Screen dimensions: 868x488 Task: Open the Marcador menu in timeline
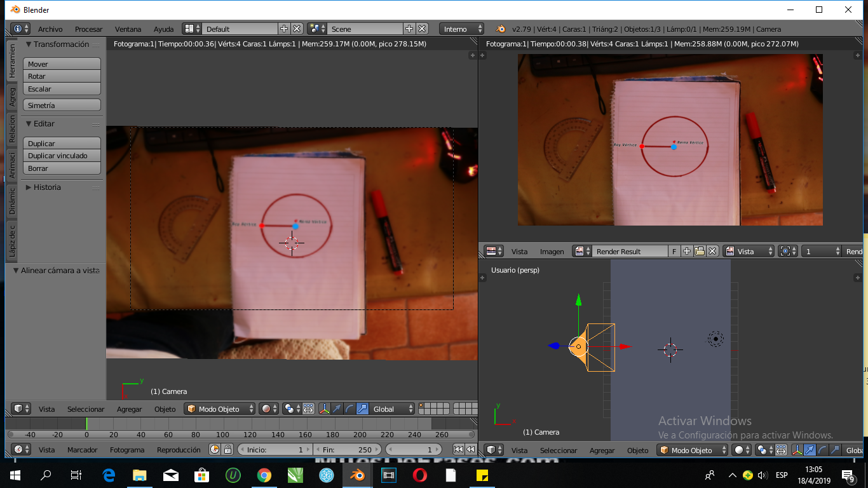click(x=83, y=449)
